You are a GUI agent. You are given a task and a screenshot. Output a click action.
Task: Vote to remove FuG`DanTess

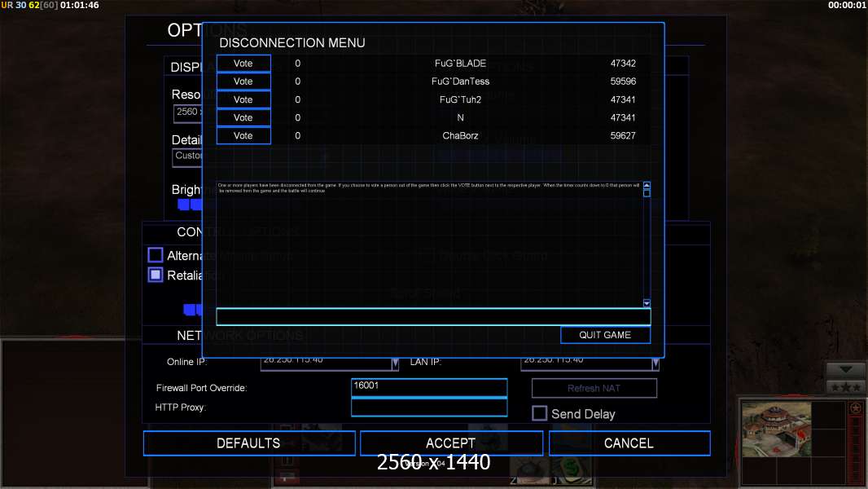[x=243, y=81]
